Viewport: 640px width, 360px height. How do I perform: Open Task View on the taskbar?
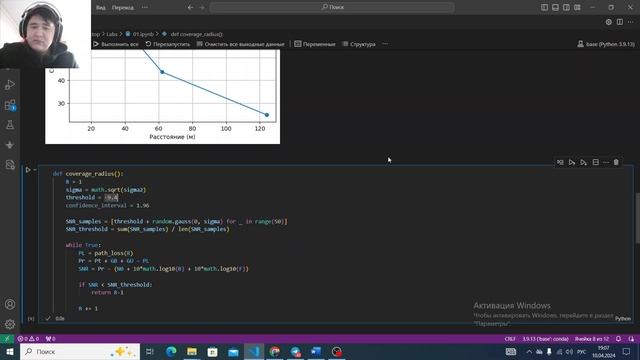[x=150, y=351]
